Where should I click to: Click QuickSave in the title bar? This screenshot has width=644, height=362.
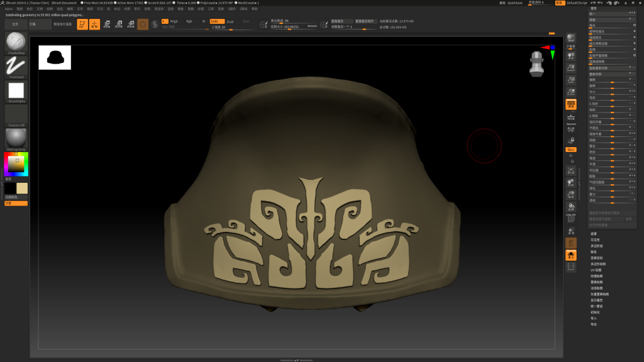(514, 3)
